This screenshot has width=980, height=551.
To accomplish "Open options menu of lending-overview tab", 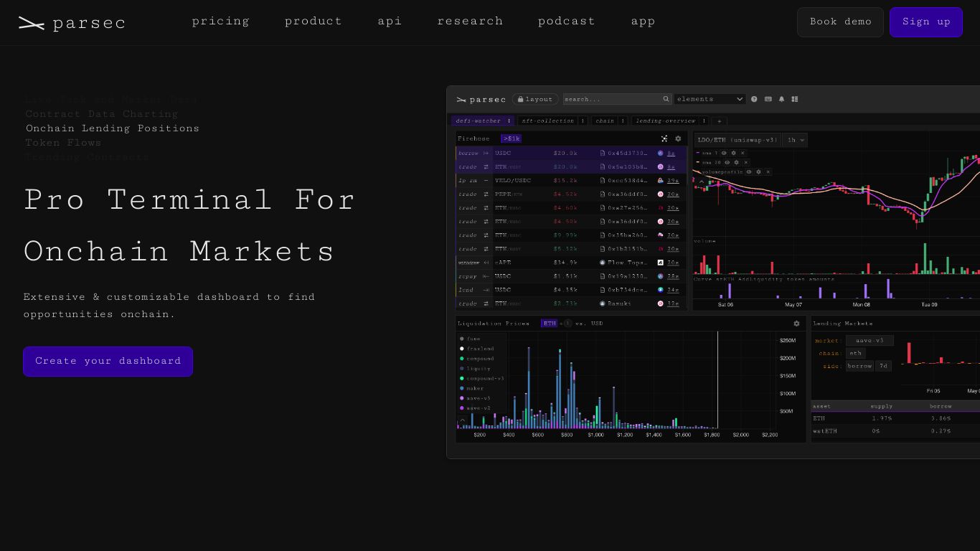I will pos(705,121).
